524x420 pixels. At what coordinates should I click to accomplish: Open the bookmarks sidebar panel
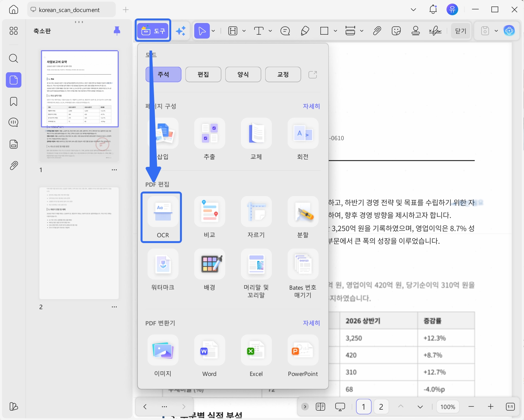click(x=14, y=101)
